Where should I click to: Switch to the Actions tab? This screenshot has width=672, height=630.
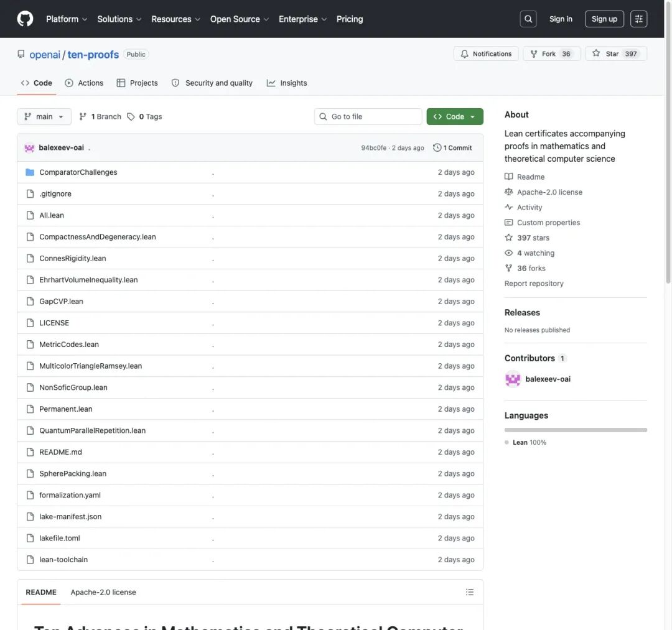(x=85, y=83)
